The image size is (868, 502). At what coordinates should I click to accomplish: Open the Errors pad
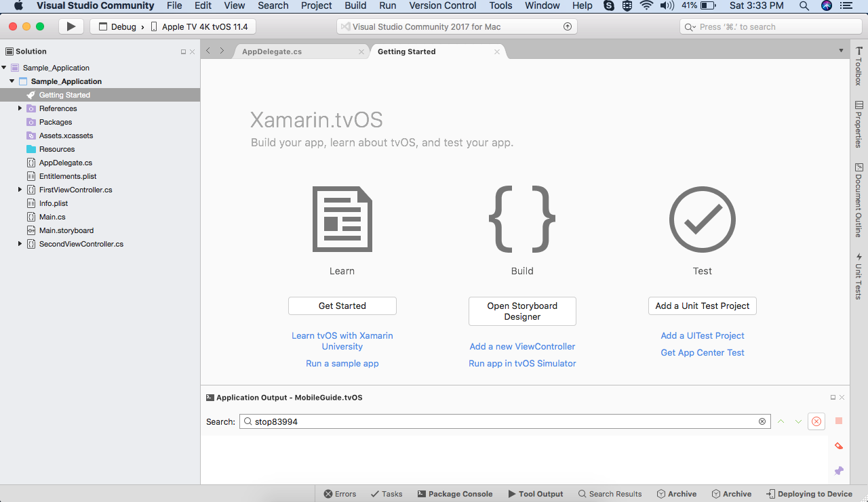pyautogui.click(x=340, y=494)
